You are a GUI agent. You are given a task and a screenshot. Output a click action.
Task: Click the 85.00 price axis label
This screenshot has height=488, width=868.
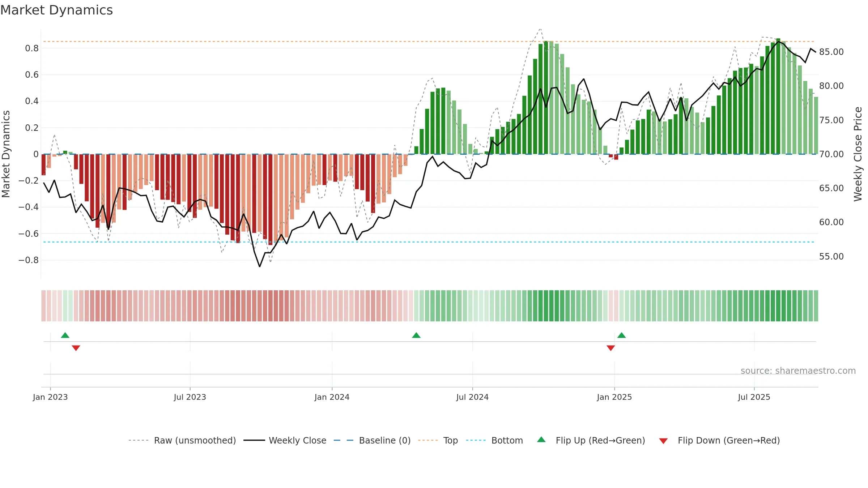[831, 52]
